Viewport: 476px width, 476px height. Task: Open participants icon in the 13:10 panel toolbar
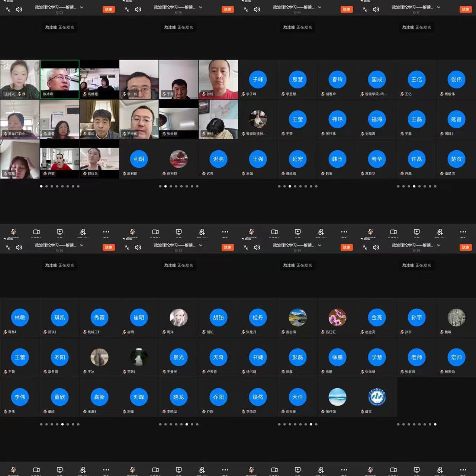pyautogui.click(x=202, y=232)
